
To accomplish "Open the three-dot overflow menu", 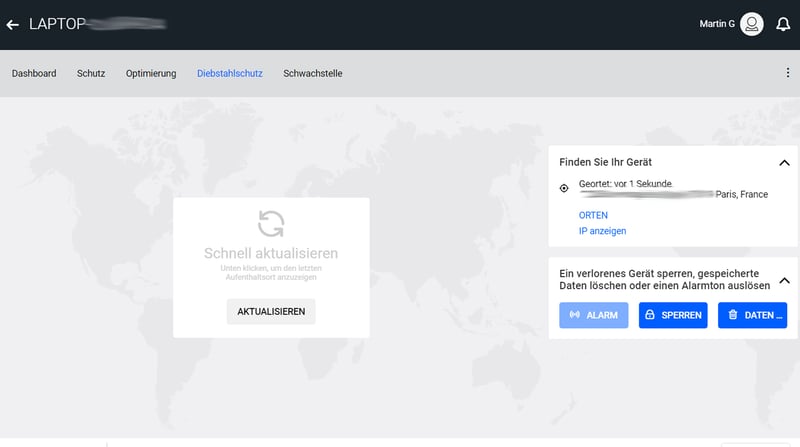I will click(x=787, y=73).
